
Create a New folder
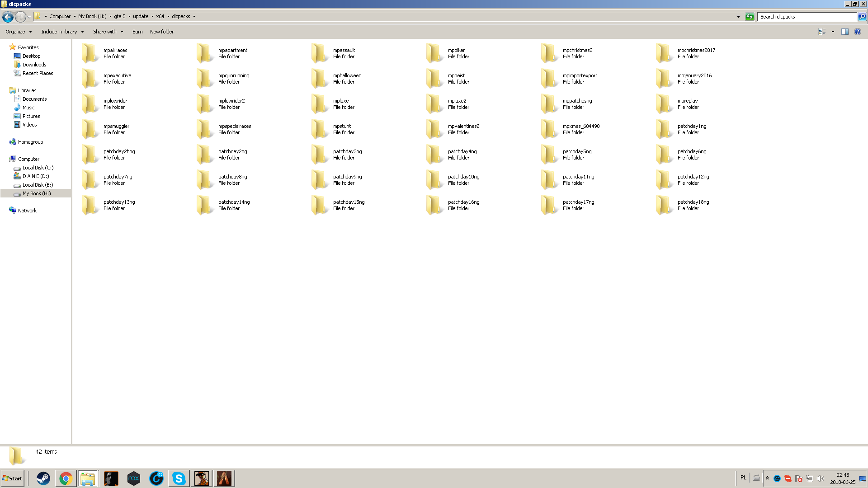point(162,32)
